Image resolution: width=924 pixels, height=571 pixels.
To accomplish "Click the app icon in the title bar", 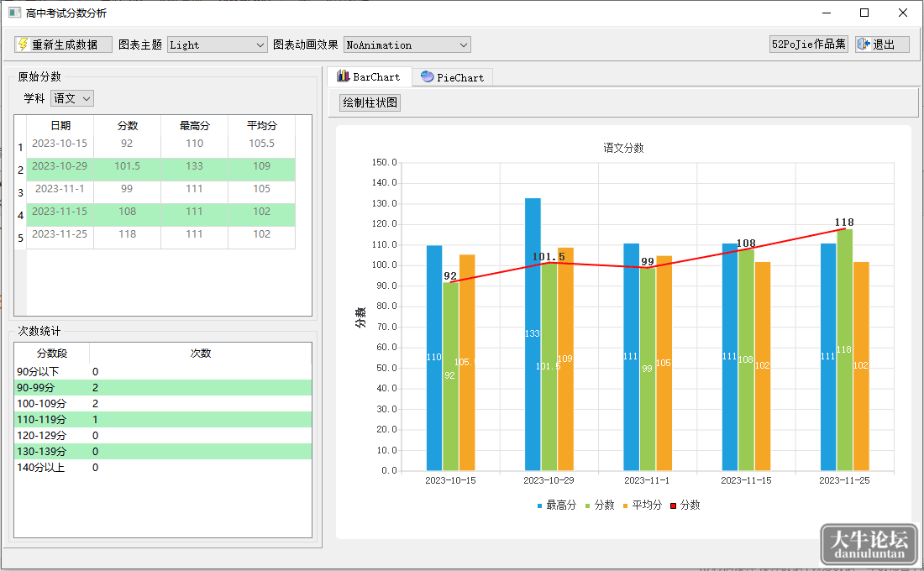I will tap(15, 13).
